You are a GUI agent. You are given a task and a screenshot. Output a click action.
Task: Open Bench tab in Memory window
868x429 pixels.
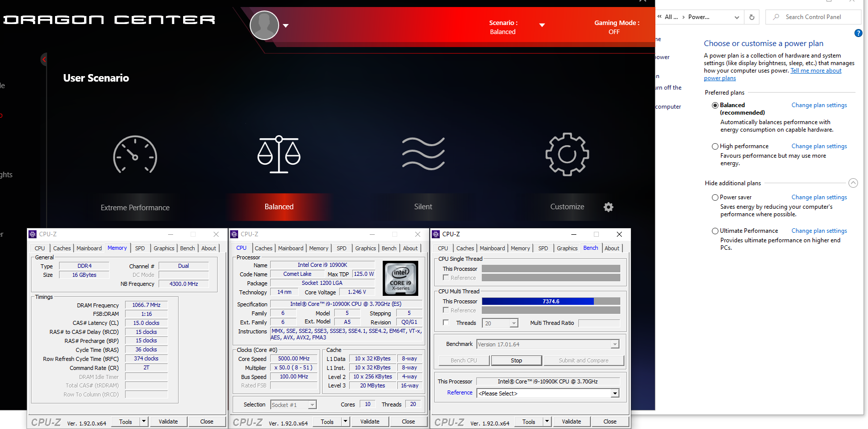(x=188, y=248)
